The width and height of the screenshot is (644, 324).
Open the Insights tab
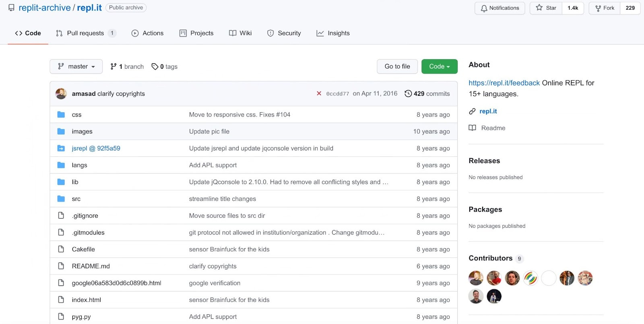tap(333, 33)
